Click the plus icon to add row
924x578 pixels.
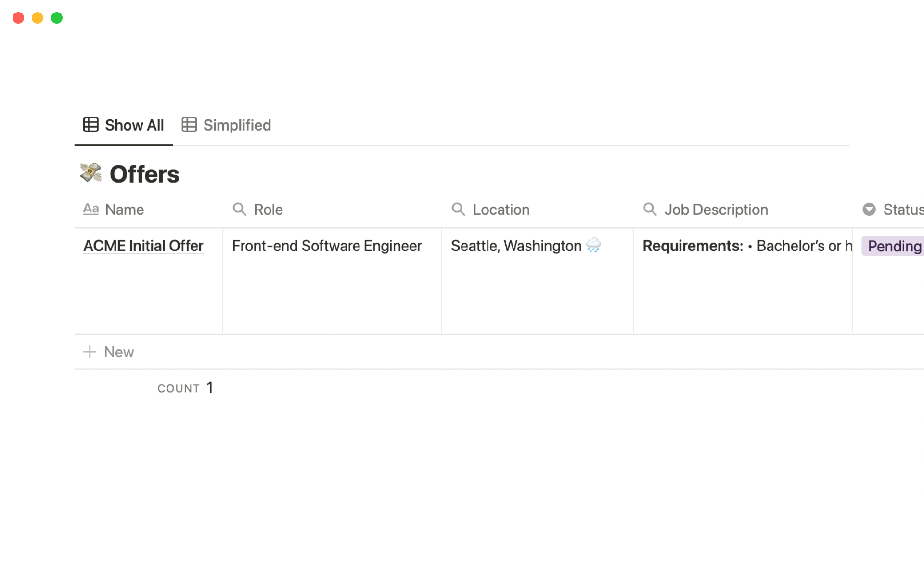pyautogui.click(x=90, y=352)
